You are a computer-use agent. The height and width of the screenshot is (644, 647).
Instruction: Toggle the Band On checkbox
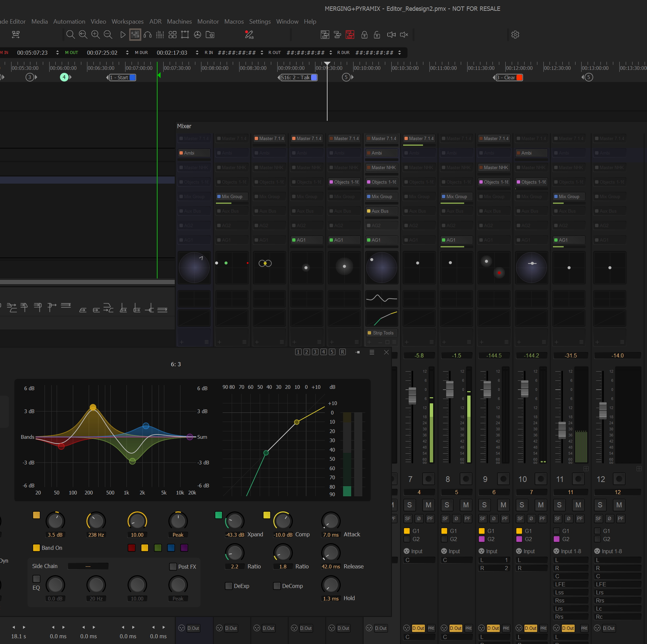point(36,548)
